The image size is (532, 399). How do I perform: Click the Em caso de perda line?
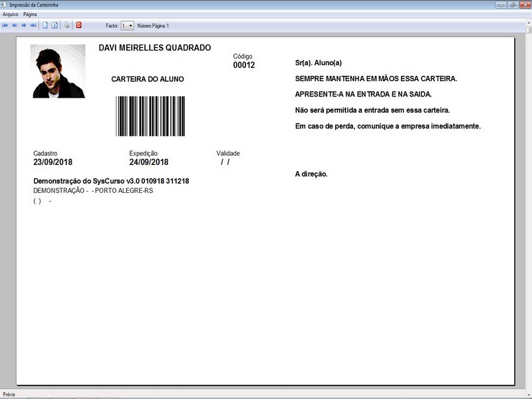coord(388,126)
